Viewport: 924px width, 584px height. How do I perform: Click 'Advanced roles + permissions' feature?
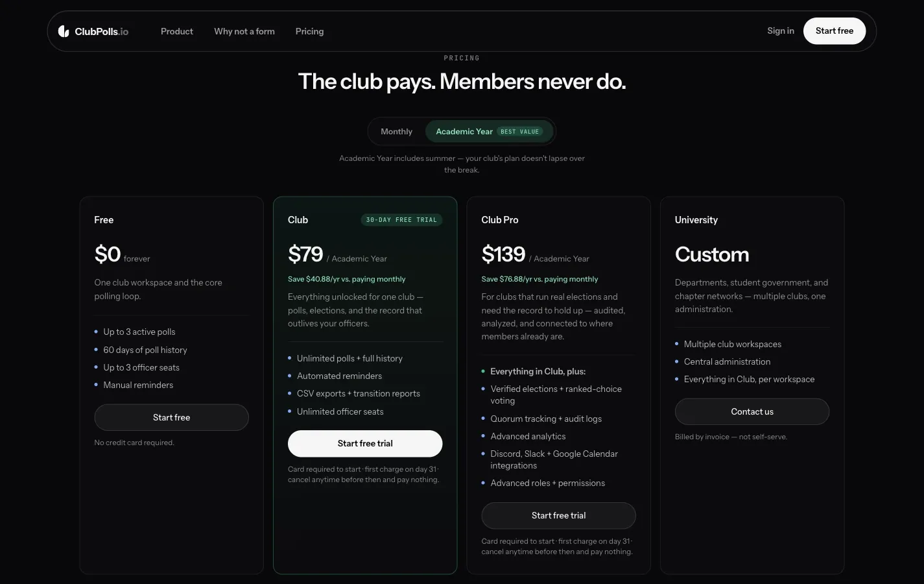coord(548,483)
